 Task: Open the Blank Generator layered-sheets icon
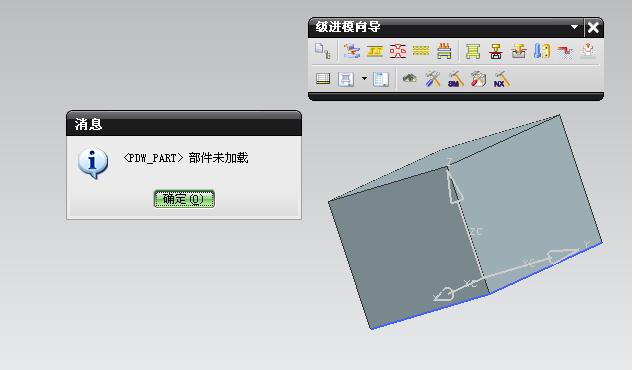point(352,51)
